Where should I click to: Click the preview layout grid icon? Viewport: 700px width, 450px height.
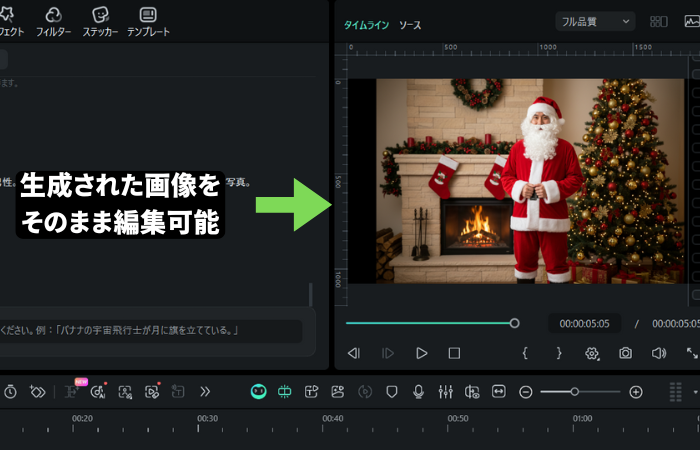[658, 21]
